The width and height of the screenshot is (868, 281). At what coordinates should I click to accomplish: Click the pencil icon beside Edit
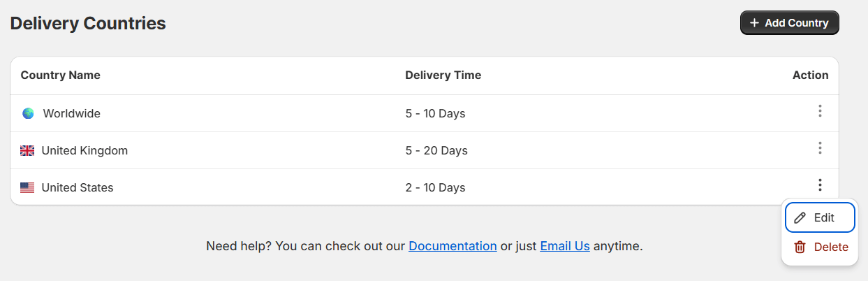click(x=800, y=217)
